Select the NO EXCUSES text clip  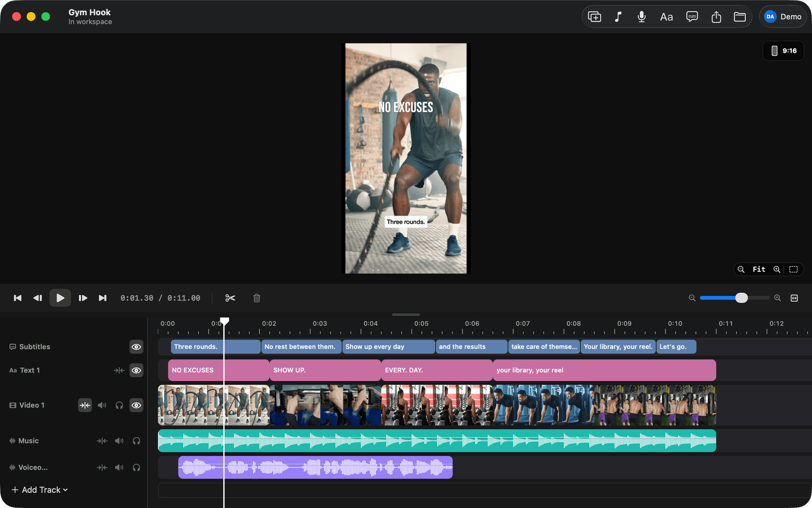coord(219,370)
